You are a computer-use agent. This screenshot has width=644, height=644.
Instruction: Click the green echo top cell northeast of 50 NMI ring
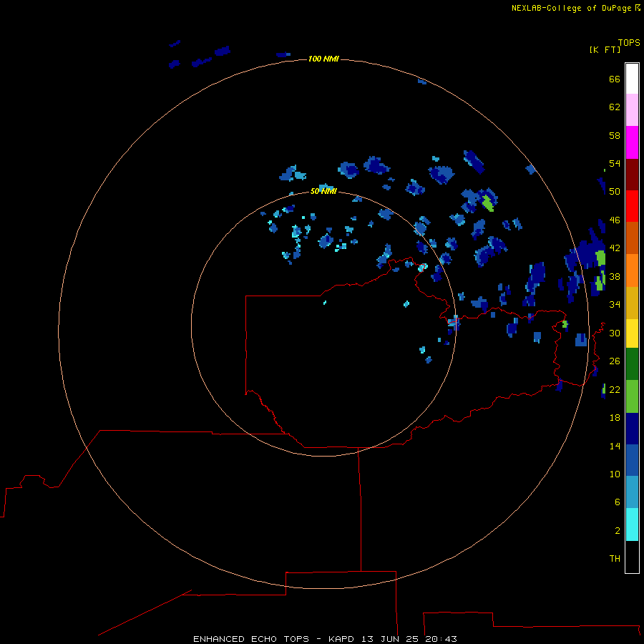tap(488, 203)
